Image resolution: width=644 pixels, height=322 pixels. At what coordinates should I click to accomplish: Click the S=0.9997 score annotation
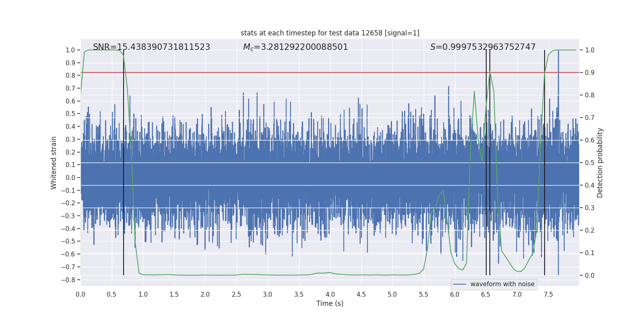(x=483, y=47)
